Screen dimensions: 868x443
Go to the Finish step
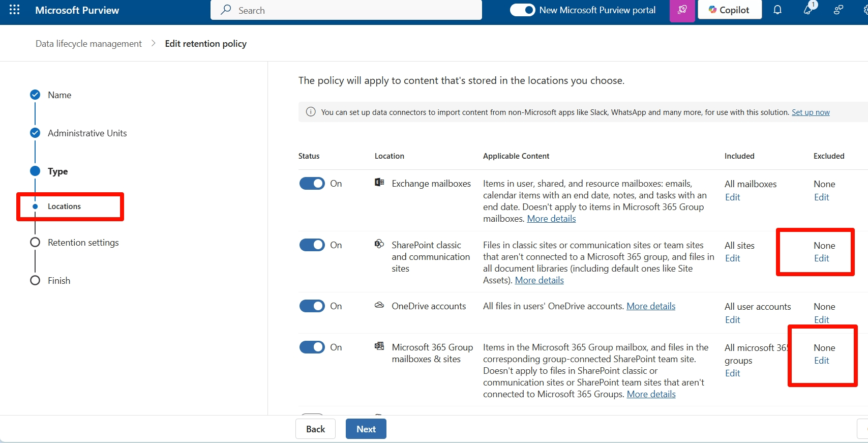[59, 281]
